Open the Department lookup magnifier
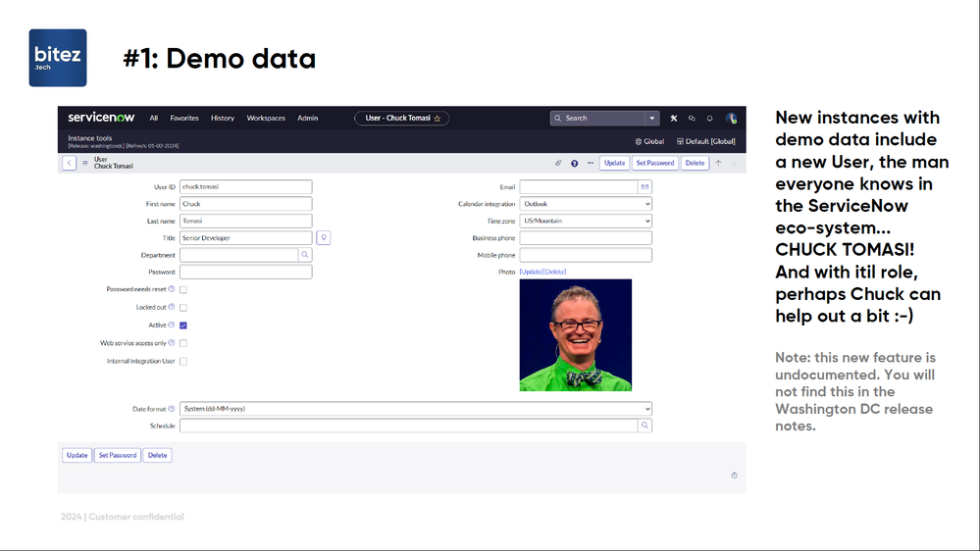 305,255
